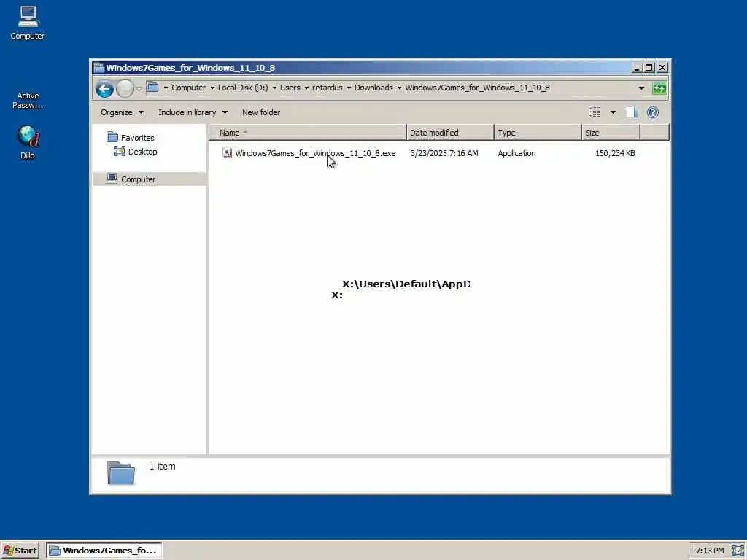Expand arrow after Users breadcrumb

(x=306, y=87)
